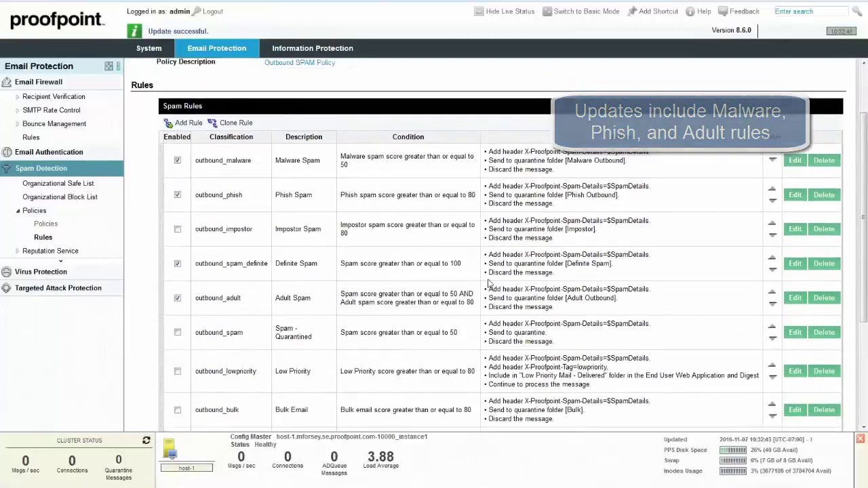Open Email Authentication section via its icon
Screen dimensions: 868x488
click(7, 152)
